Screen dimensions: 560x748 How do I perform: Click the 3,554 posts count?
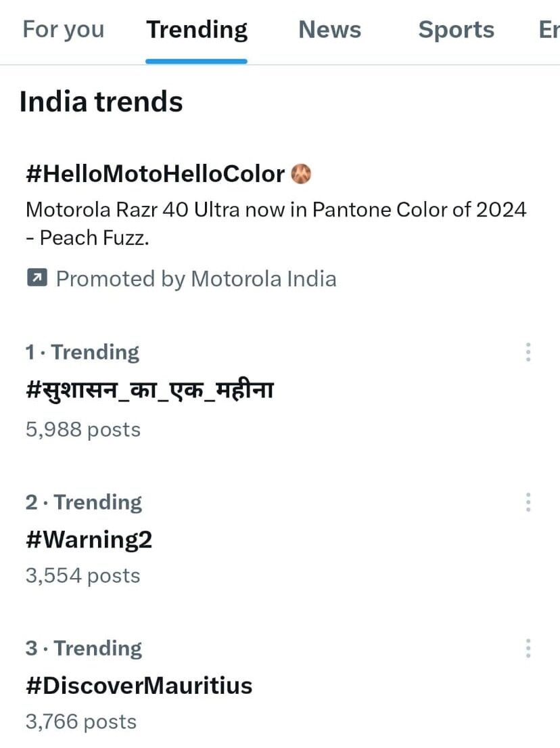(x=83, y=576)
